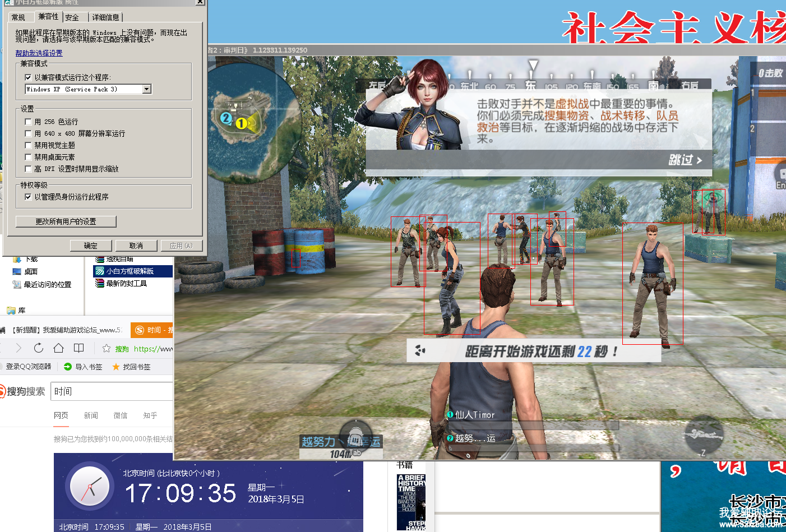Click the browser home icon
Image resolution: width=786 pixels, height=532 pixels.
(x=58, y=348)
